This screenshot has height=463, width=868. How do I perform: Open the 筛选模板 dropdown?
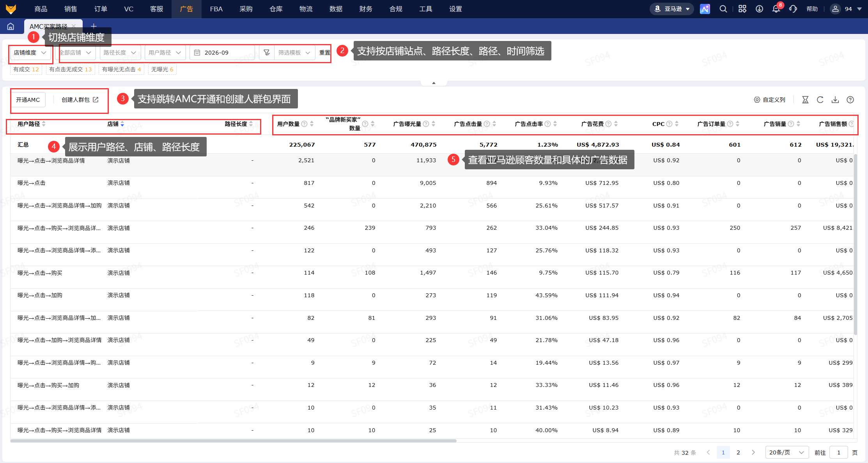coord(294,53)
